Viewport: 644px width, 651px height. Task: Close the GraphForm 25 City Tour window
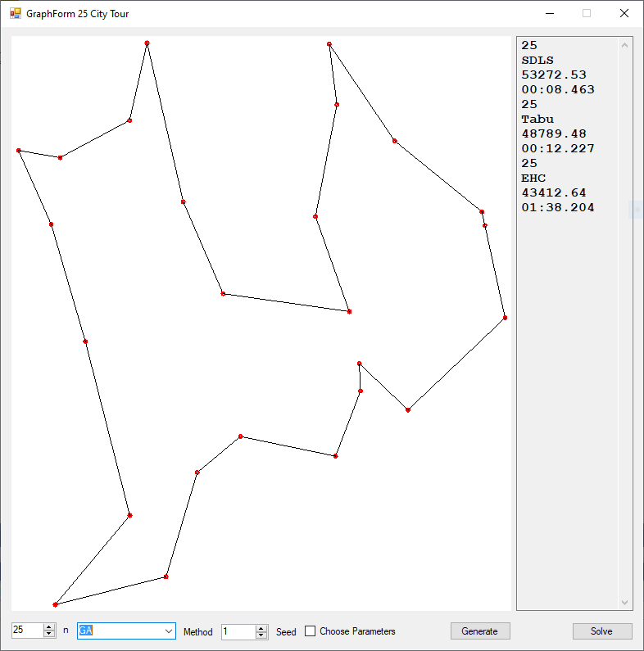[x=624, y=14]
